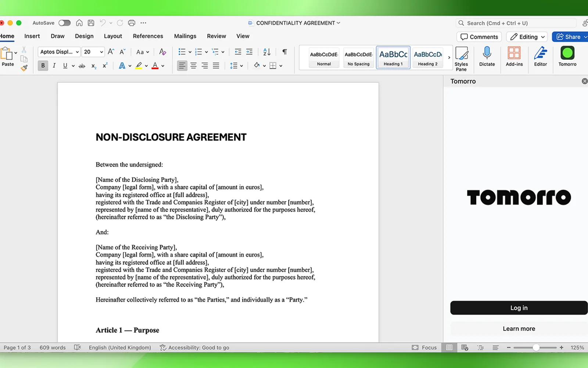Viewport: 588px width, 368px height.
Task: Justify paragraph text alignment
Action: (x=216, y=66)
